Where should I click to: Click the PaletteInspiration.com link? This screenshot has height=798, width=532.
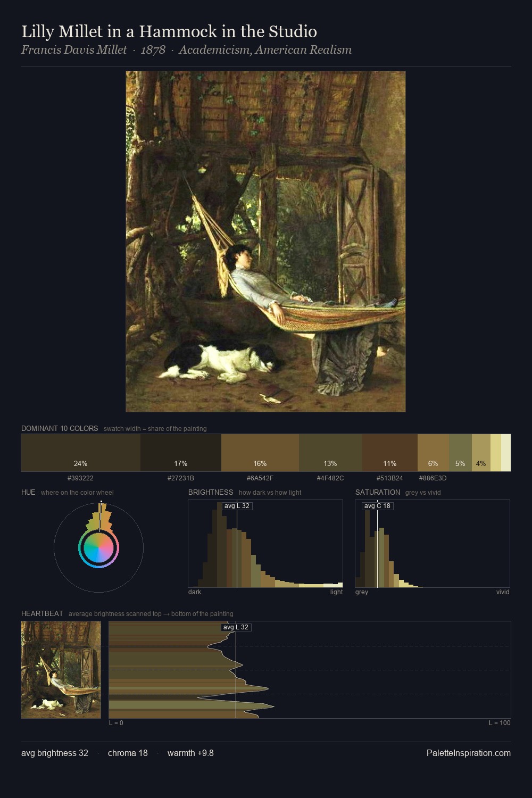point(469,753)
